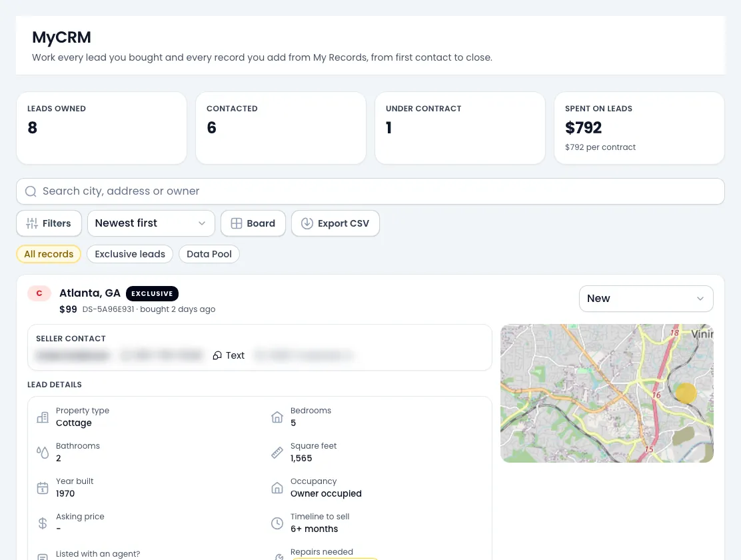Select the Data Pool tab
Image resolution: width=741 pixels, height=560 pixels.
point(209,254)
